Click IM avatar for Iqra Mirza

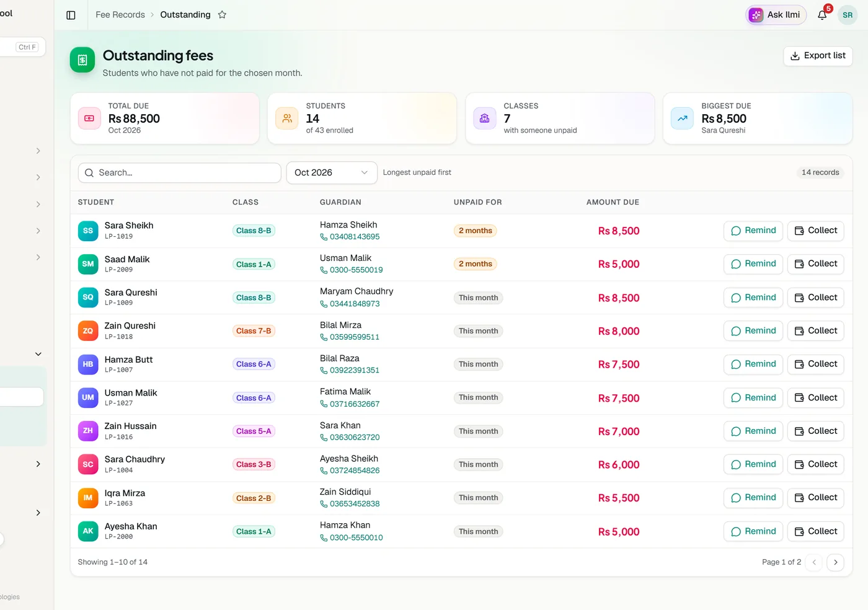click(x=88, y=498)
